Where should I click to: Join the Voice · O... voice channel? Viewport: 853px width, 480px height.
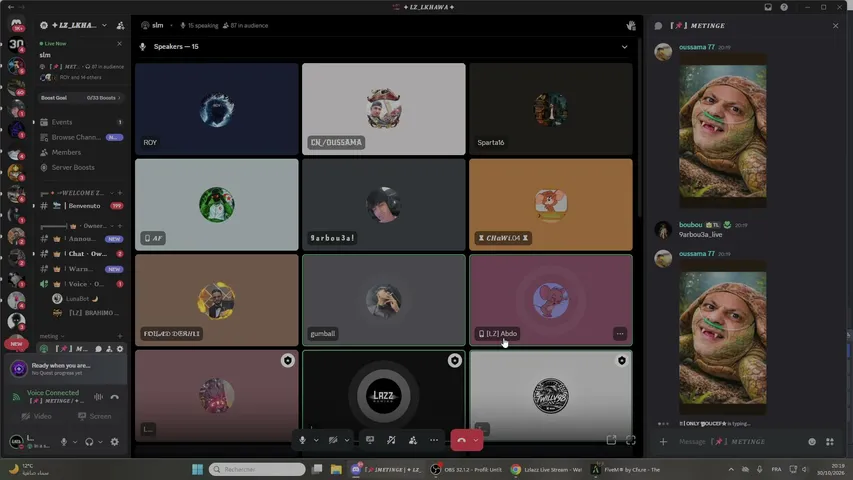point(81,284)
